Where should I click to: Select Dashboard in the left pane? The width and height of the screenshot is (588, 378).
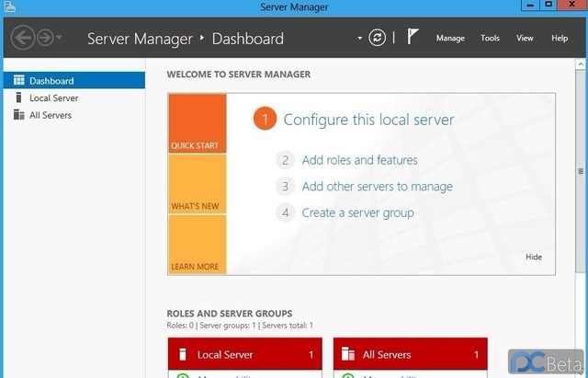(74, 80)
